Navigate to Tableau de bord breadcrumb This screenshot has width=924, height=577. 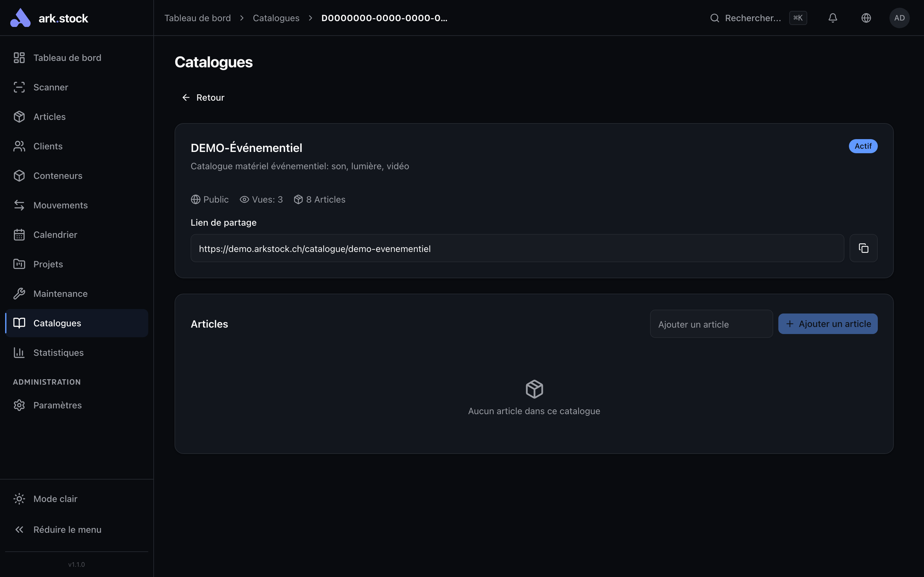click(x=197, y=18)
